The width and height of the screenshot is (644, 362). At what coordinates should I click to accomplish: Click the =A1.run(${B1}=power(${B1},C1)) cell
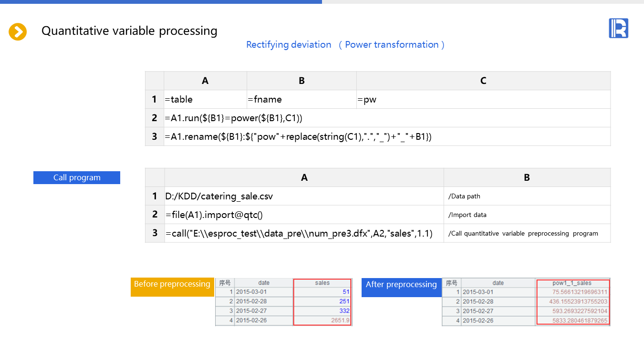click(387, 118)
